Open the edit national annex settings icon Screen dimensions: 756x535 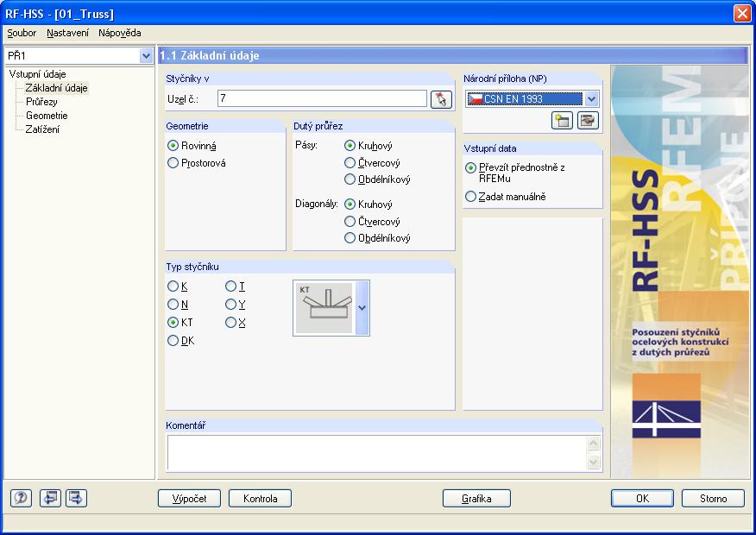(x=587, y=121)
